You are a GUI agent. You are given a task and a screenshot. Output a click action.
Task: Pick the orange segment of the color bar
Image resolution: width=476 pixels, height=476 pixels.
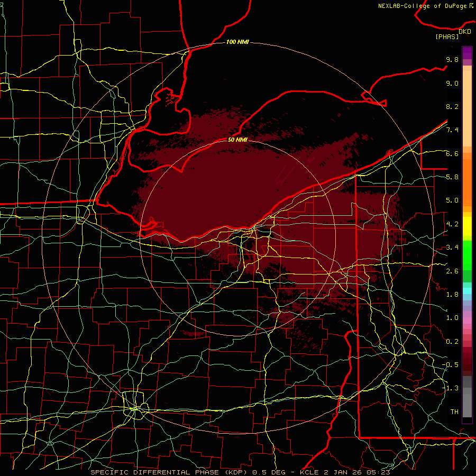coord(467,182)
